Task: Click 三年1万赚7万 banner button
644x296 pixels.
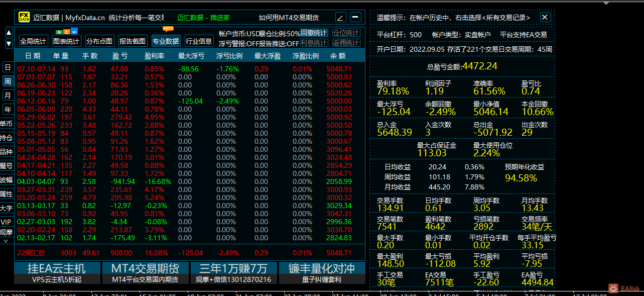Action: click(x=233, y=268)
